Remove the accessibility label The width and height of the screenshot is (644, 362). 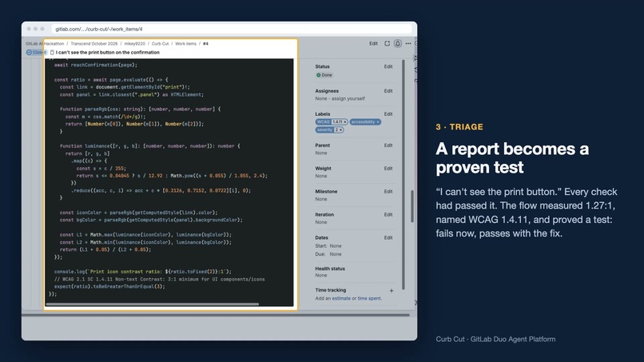click(378, 122)
